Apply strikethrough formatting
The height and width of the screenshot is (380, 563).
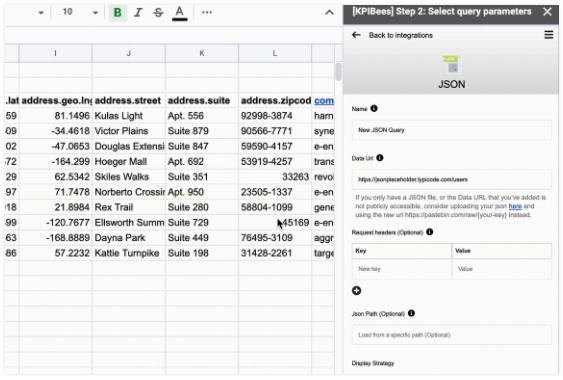point(158,13)
